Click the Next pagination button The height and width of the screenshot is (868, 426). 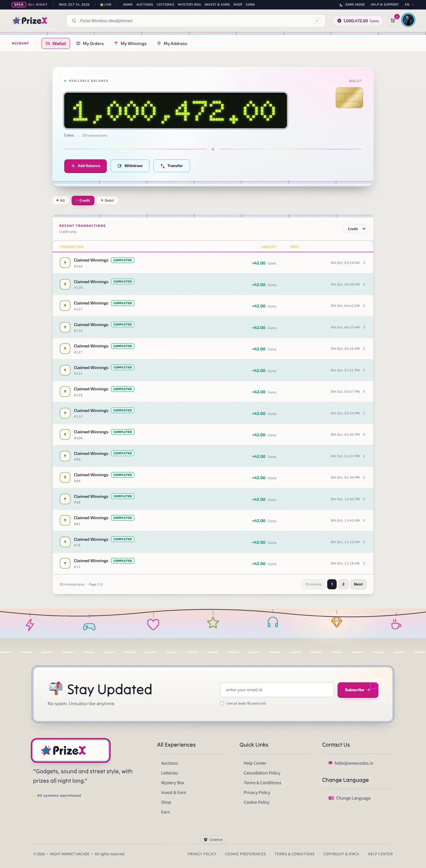pyautogui.click(x=358, y=584)
